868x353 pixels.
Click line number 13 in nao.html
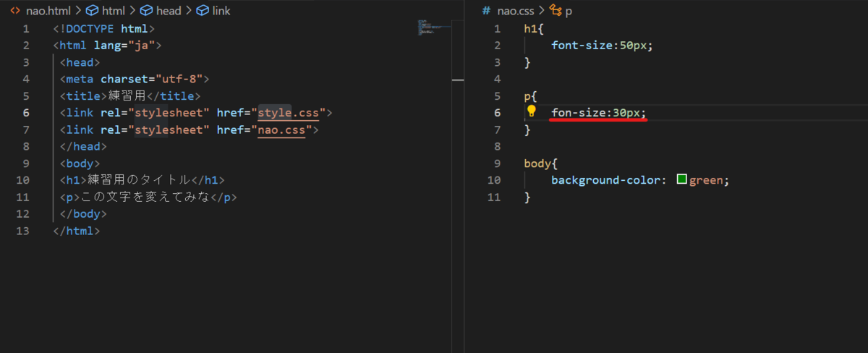pyautogui.click(x=22, y=231)
